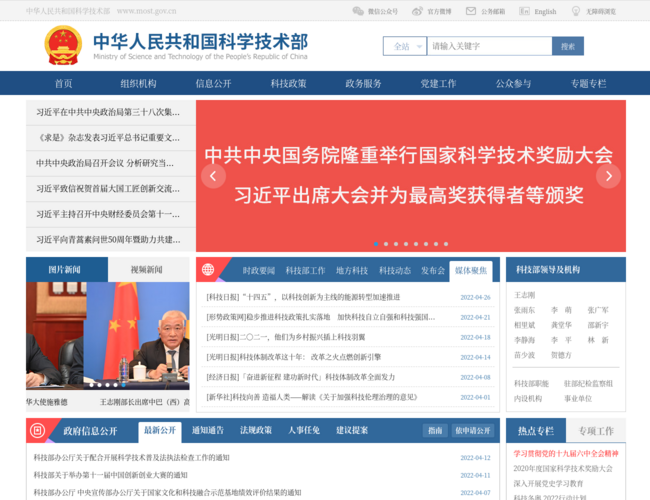Open article [科技日报]“十四五”，以科技创新为主线
650x500 pixels.
click(303, 297)
